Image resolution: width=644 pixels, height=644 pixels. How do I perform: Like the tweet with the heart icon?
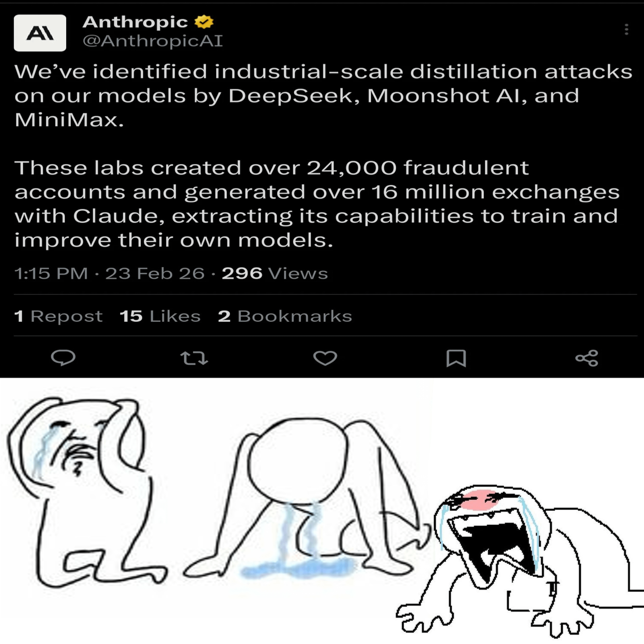[325, 358]
